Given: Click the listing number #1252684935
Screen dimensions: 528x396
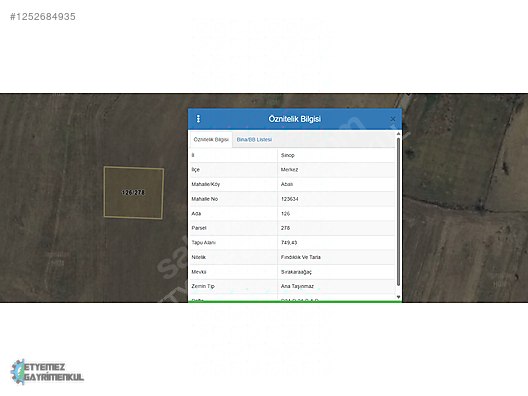Looking at the screenshot, I should [x=43, y=17].
